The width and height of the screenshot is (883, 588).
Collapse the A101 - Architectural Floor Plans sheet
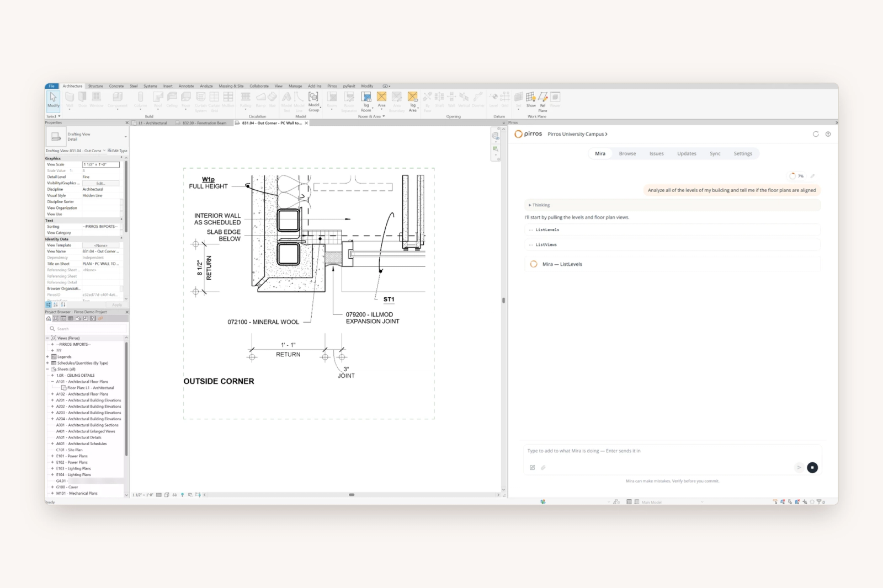[x=52, y=382]
